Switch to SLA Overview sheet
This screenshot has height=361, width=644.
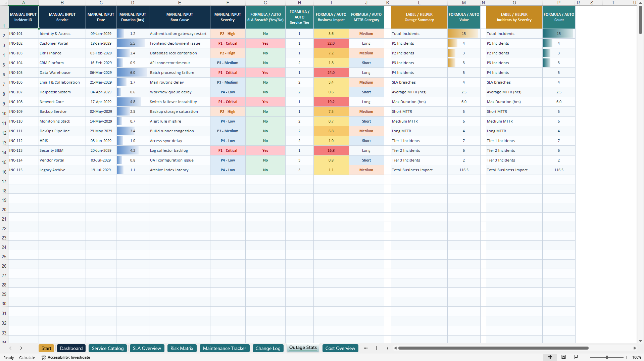pos(147,348)
